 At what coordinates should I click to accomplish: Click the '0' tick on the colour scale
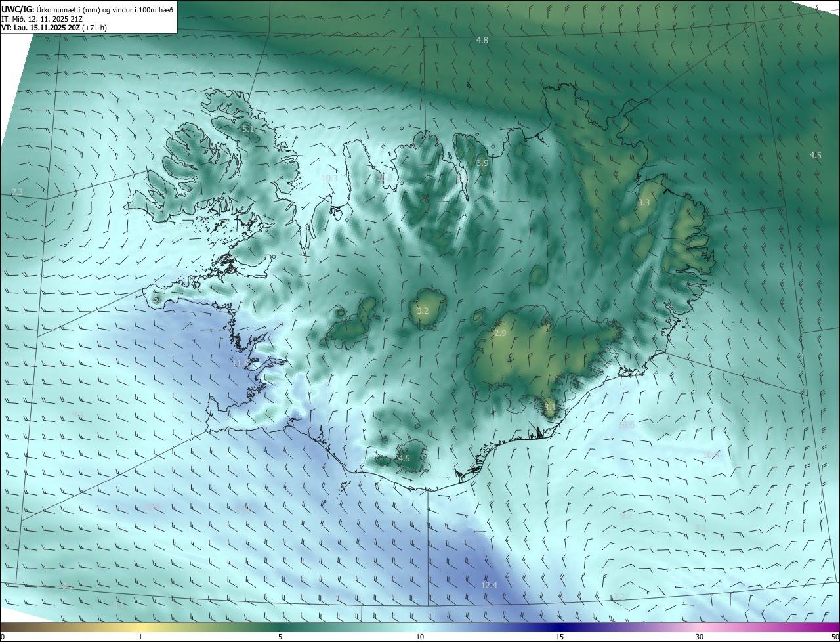pyautogui.click(x=3, y=637)
